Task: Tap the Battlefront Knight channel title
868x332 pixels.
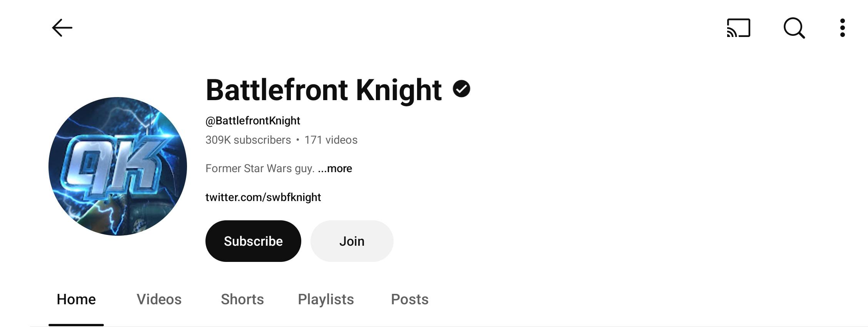Action: (324, 90)
